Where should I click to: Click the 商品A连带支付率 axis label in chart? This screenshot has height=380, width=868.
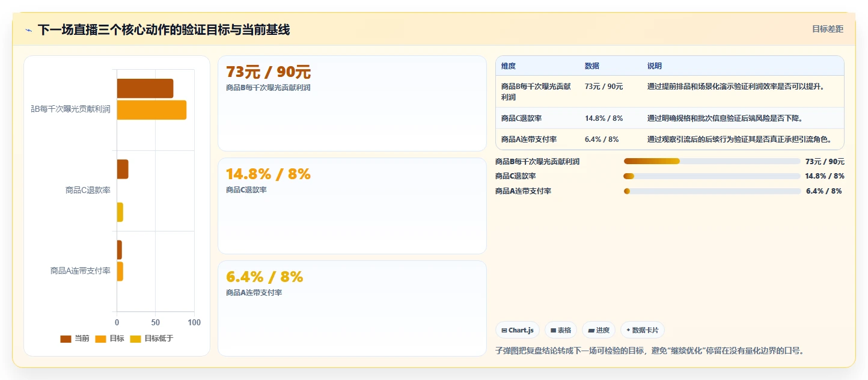pyautogui.click(x=81, y=271)
